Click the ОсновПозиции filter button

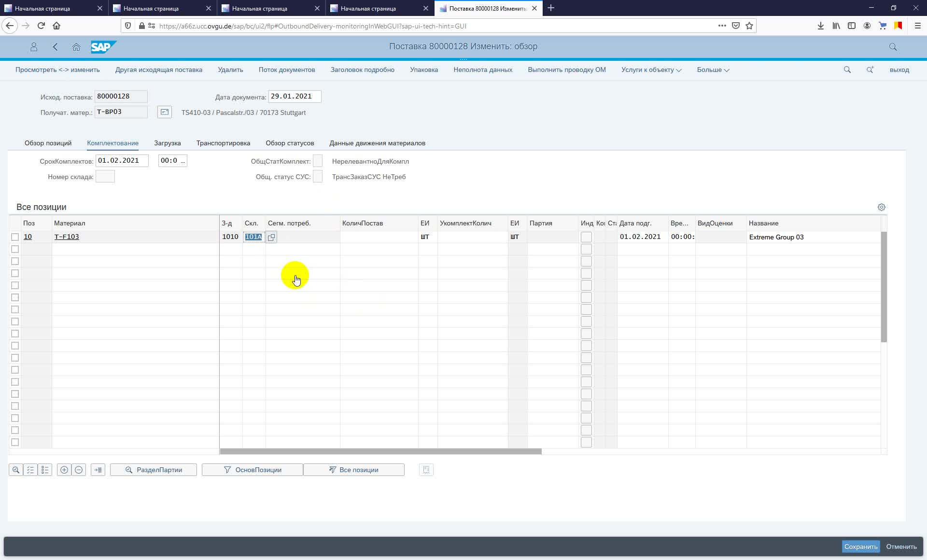click(x=253, y=470)
